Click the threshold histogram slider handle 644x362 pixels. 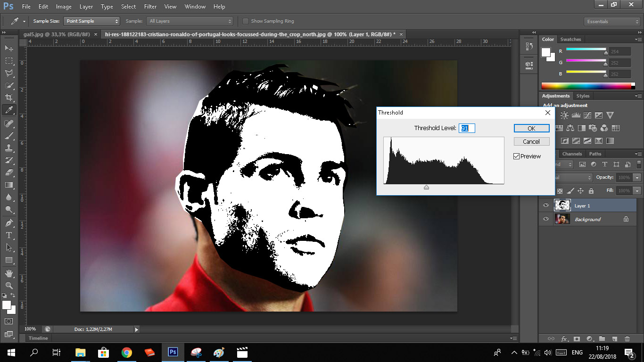(426, 187)
